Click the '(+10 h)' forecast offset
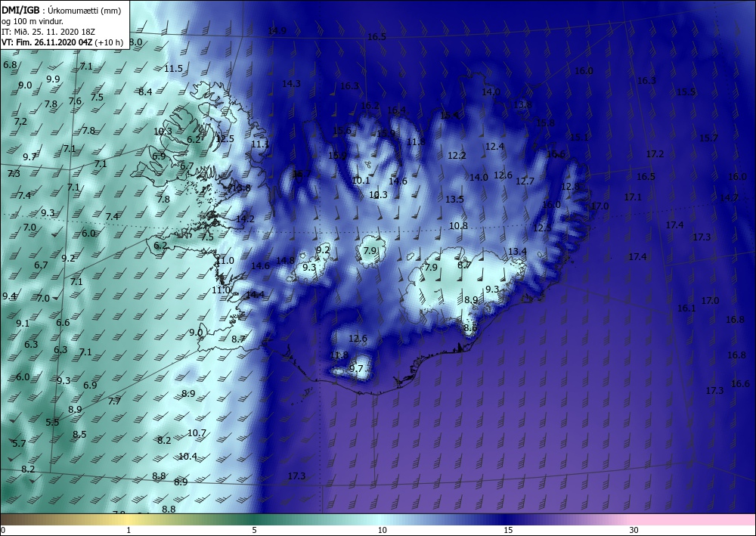 coord(109,42)
